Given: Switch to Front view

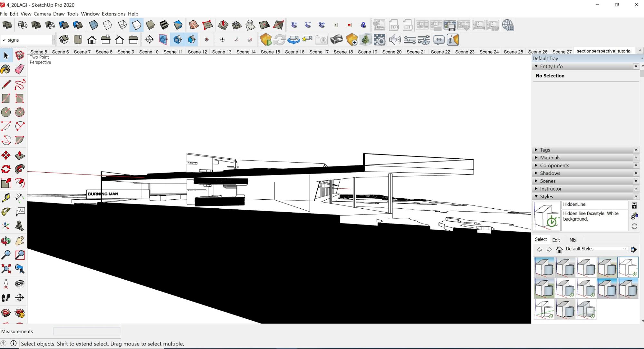Looking at the screenshot, I should [92, 40].
